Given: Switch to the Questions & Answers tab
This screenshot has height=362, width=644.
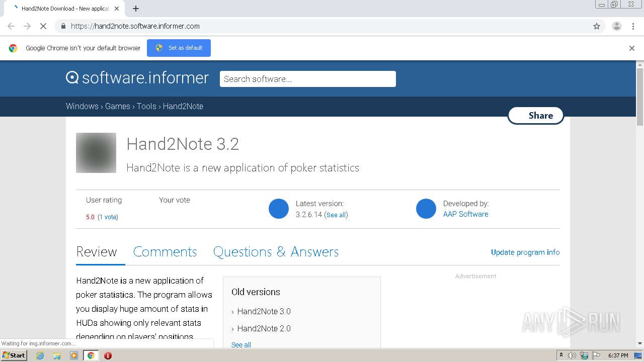Looking at the screenshot, I should [276, 252].
